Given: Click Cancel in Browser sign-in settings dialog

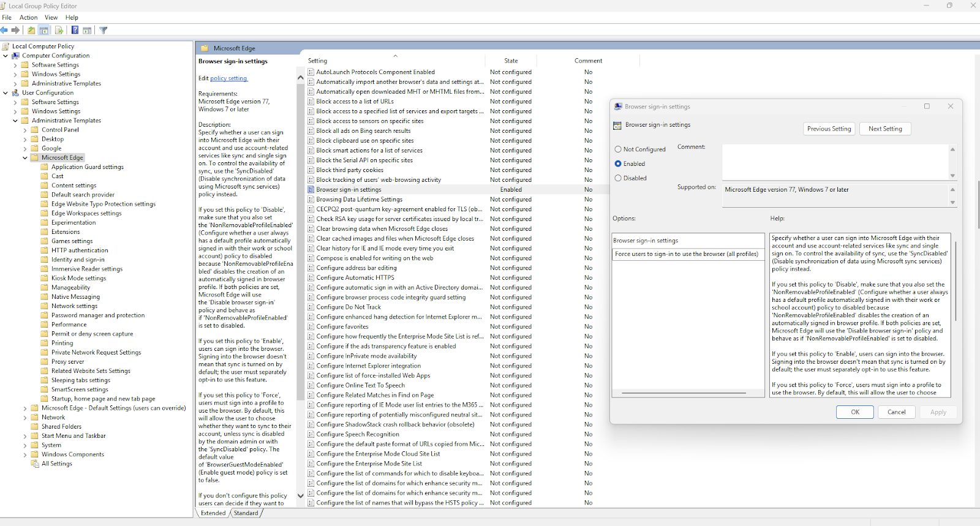Looking at the screenshot, I should 897,412.
